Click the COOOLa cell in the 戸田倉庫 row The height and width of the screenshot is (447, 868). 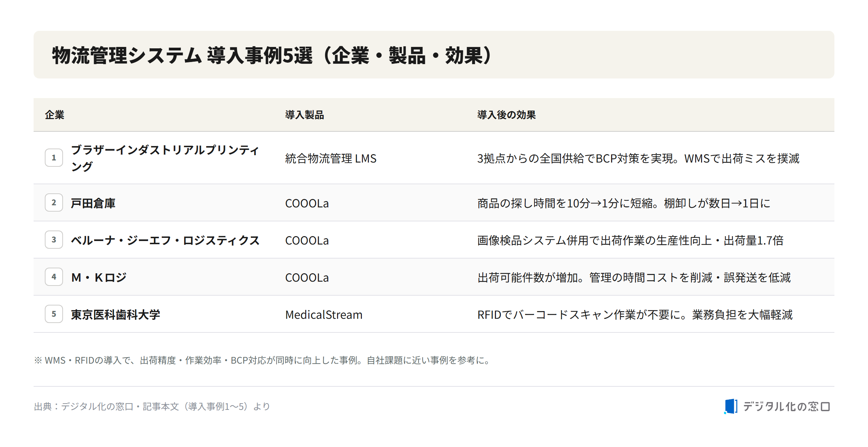(307, 203)
